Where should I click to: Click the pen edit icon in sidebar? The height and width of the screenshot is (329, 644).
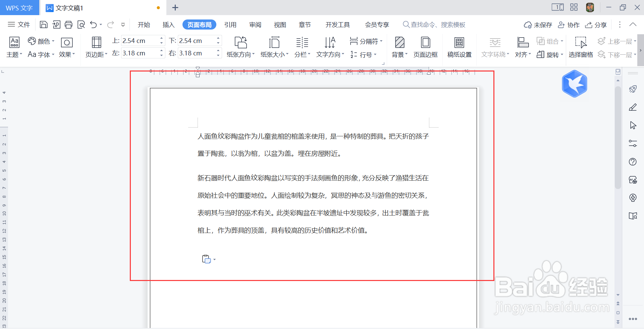tap(633, 107)
